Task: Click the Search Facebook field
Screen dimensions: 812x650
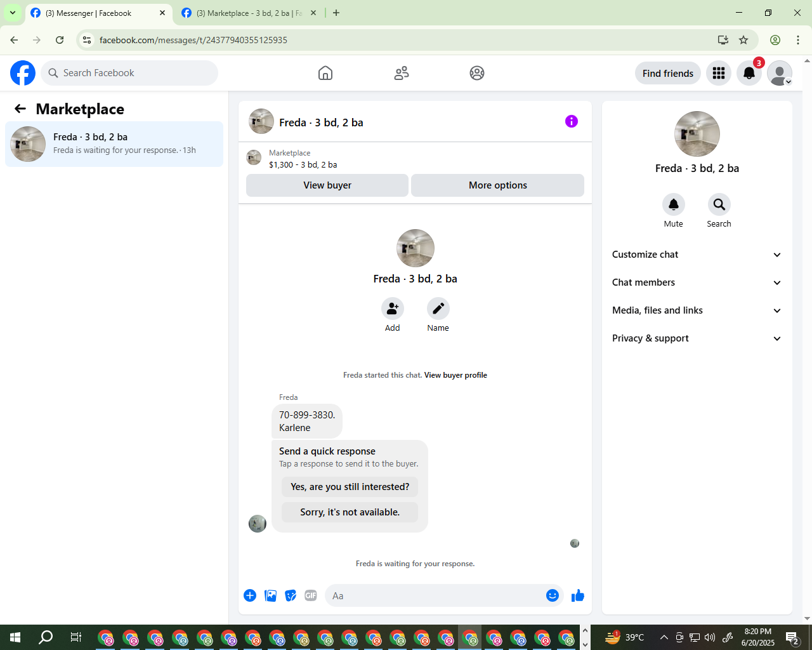Action: (x=129, y=73)
